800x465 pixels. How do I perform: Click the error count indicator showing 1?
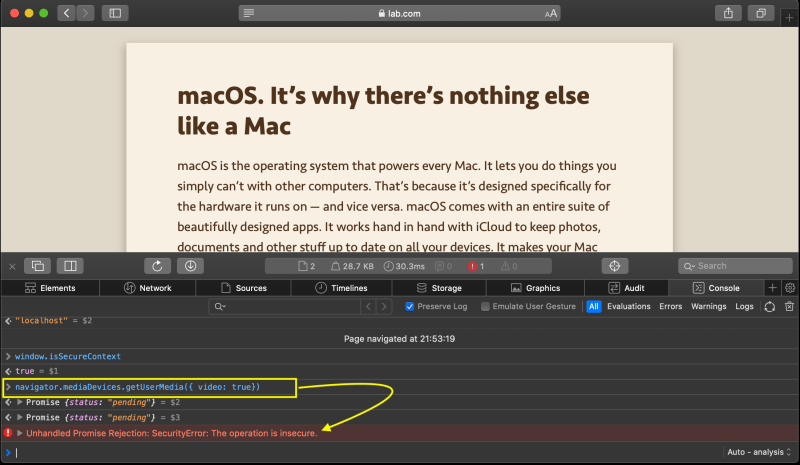click(476, 266)
